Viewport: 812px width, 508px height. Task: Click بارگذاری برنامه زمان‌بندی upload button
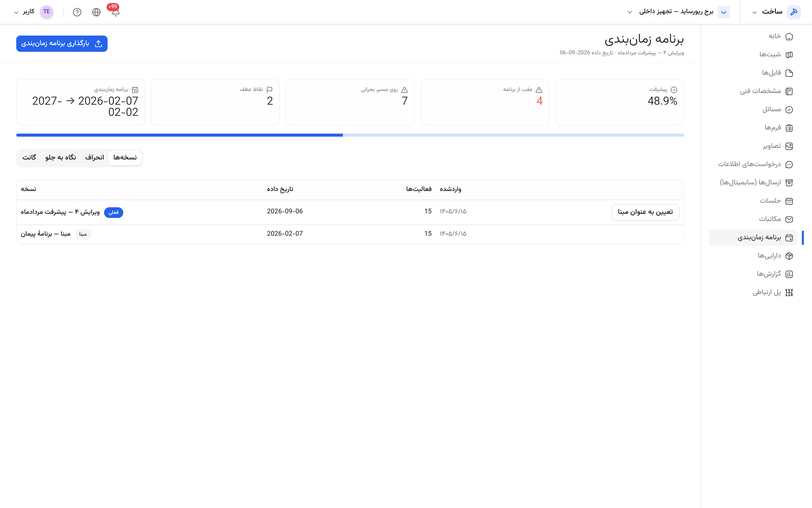[62, 44]
